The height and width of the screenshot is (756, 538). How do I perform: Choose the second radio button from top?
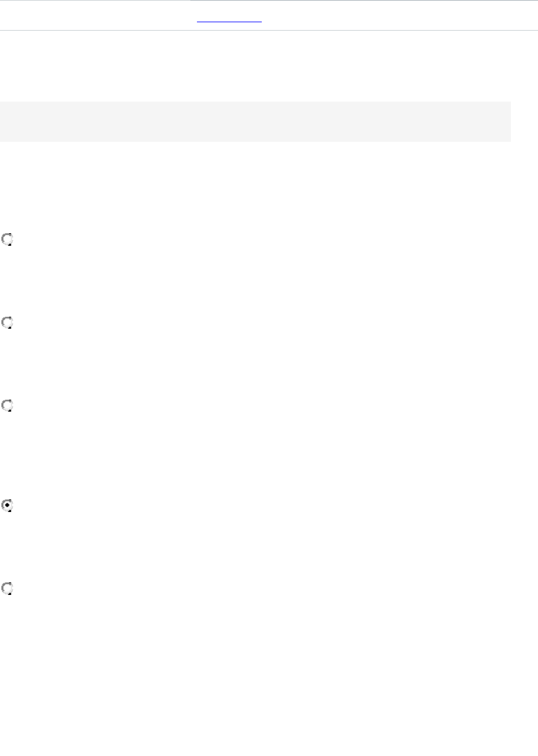pyautogui.click(x=8, y=323)
